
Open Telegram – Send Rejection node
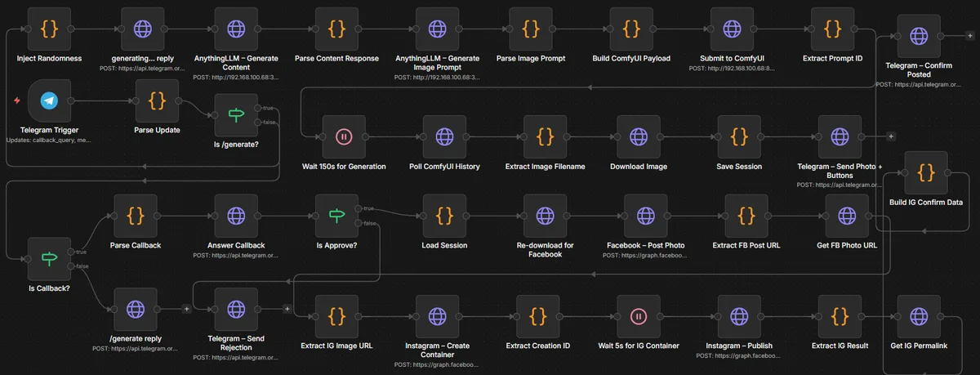click(x=236, y=309)
